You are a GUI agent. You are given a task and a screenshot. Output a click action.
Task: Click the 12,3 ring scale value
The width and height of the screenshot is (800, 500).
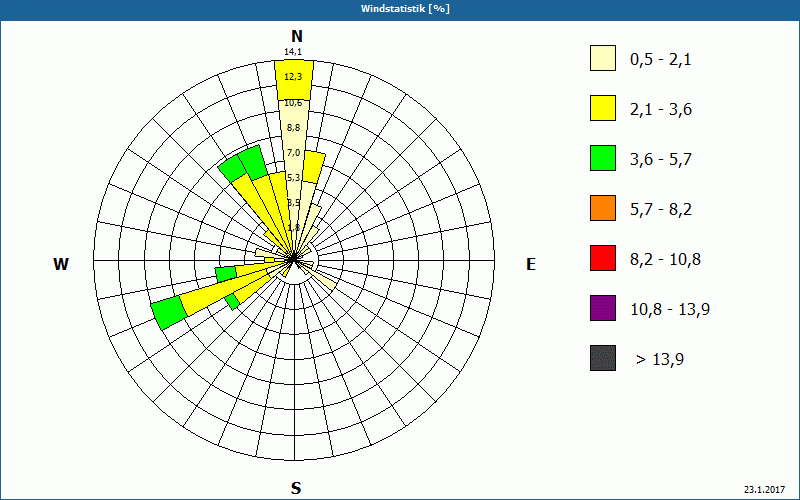tap(293, 77)
